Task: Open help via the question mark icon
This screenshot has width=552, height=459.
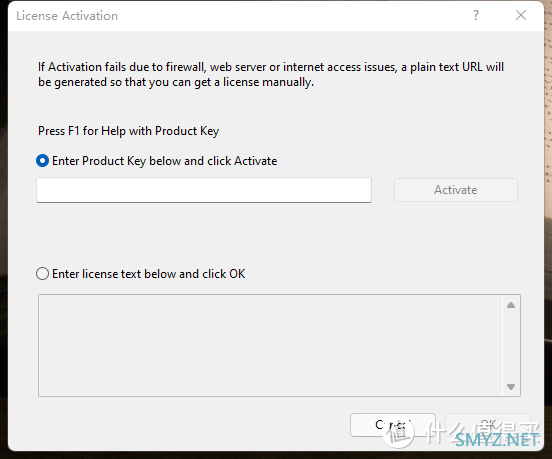Action: tap(476, 15)
